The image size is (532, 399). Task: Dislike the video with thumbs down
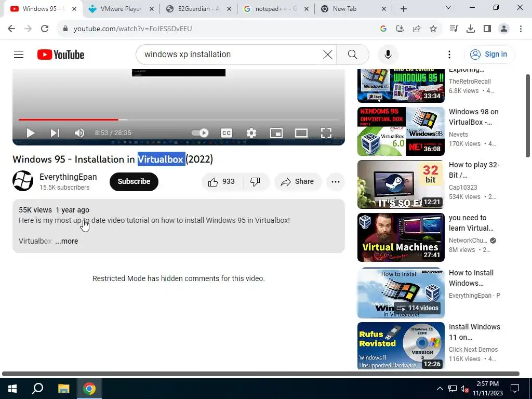tap(256, 182)
